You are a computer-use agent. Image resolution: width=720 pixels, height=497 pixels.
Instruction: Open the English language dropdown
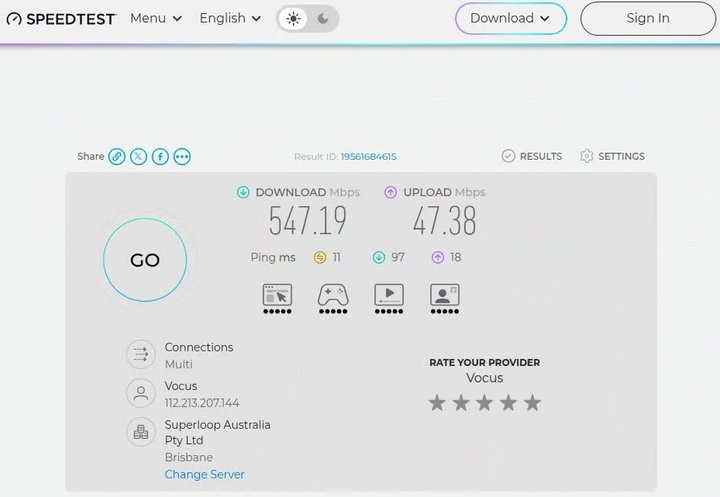tap(230, 18)
